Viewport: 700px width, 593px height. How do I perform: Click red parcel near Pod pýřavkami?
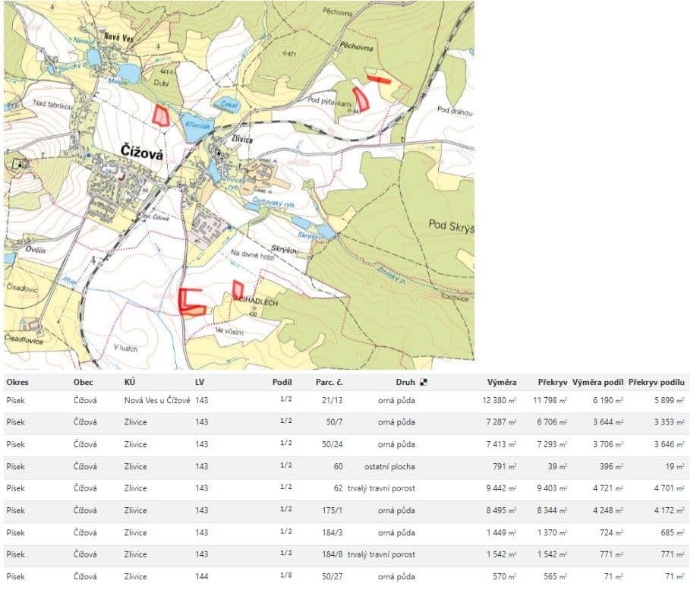coord(361,99)
